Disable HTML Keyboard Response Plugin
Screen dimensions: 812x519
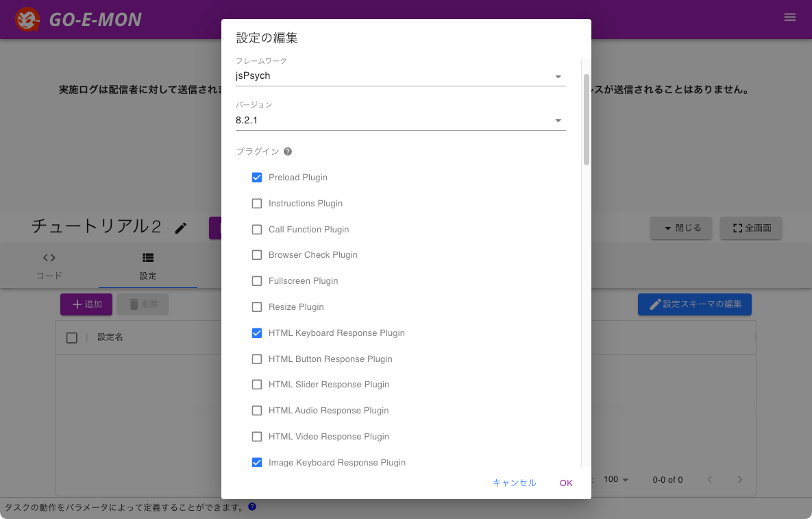coord(257,333)
